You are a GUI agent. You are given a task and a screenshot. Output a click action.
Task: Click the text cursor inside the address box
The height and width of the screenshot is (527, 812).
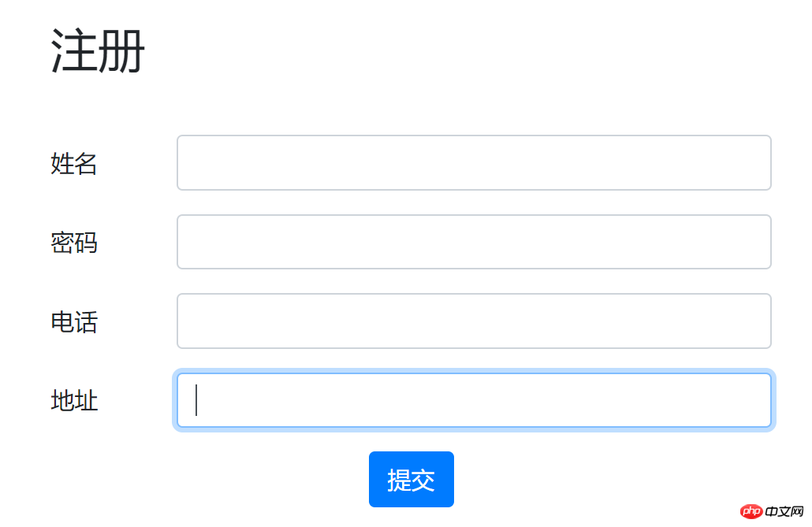197,400
